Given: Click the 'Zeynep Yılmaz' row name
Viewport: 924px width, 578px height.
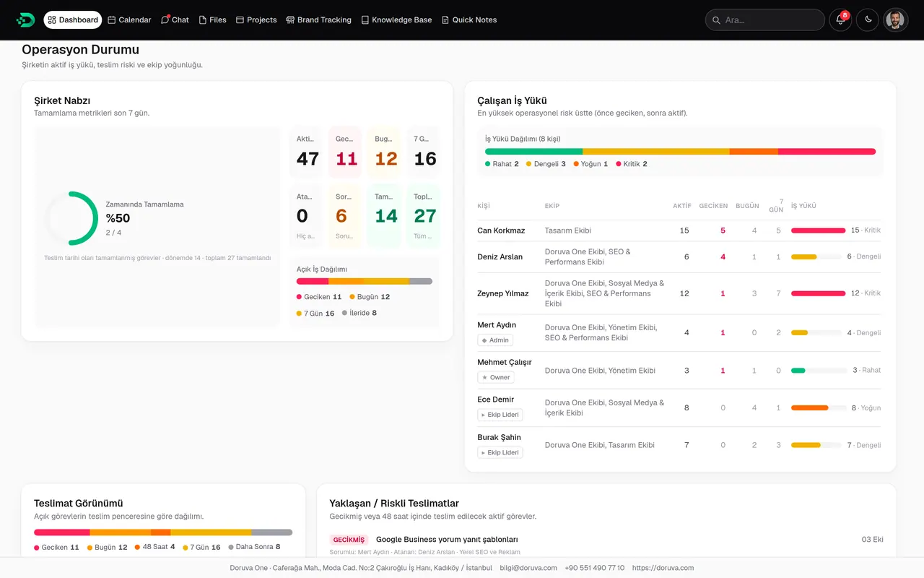Looking at the screenshot, I should pos(503,293).
